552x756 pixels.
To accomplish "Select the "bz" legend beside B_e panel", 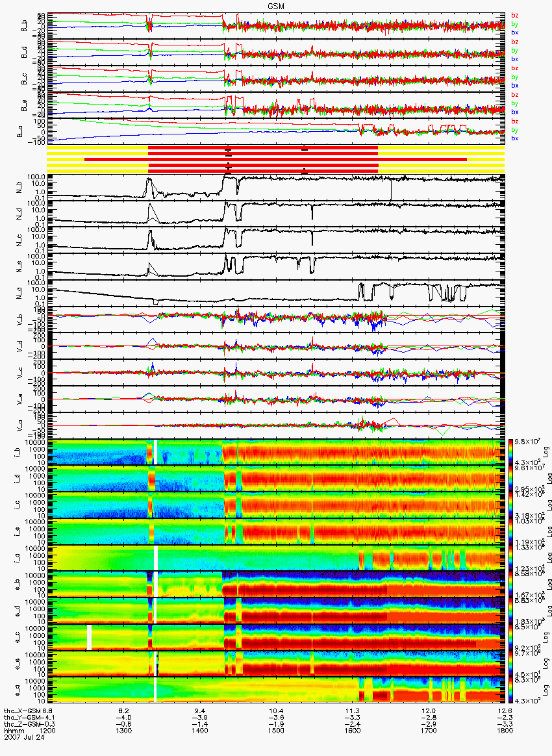I will pos(514,95).
